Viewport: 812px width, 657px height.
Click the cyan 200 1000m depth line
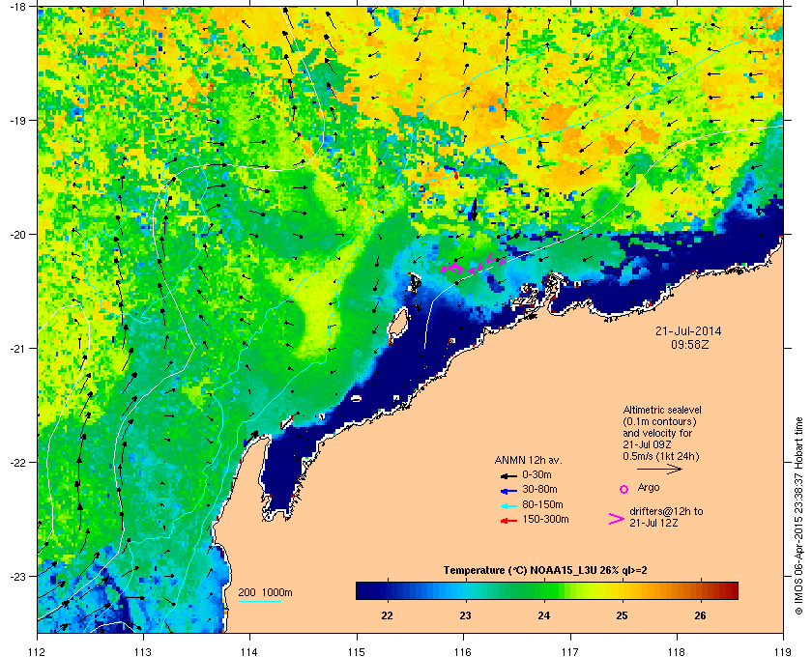coord(259,602)
